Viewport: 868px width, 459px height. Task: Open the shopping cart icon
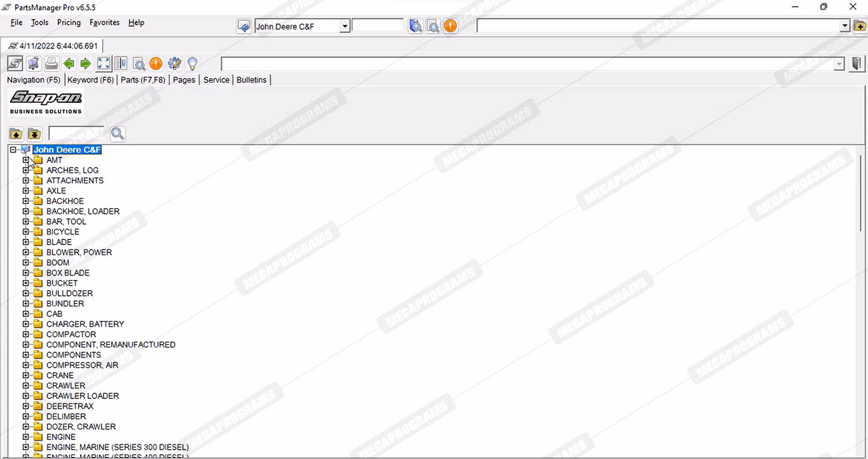click(34, 63)
